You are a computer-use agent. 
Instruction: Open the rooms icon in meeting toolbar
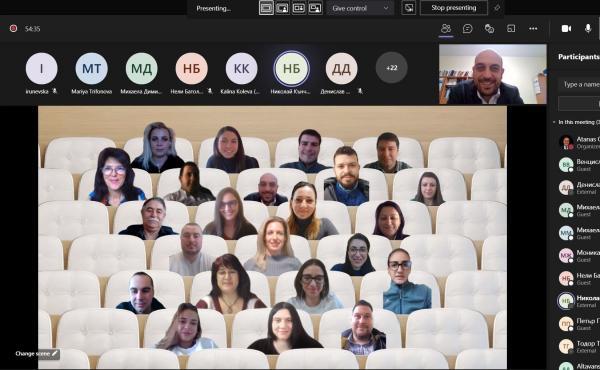coord(511,29)
